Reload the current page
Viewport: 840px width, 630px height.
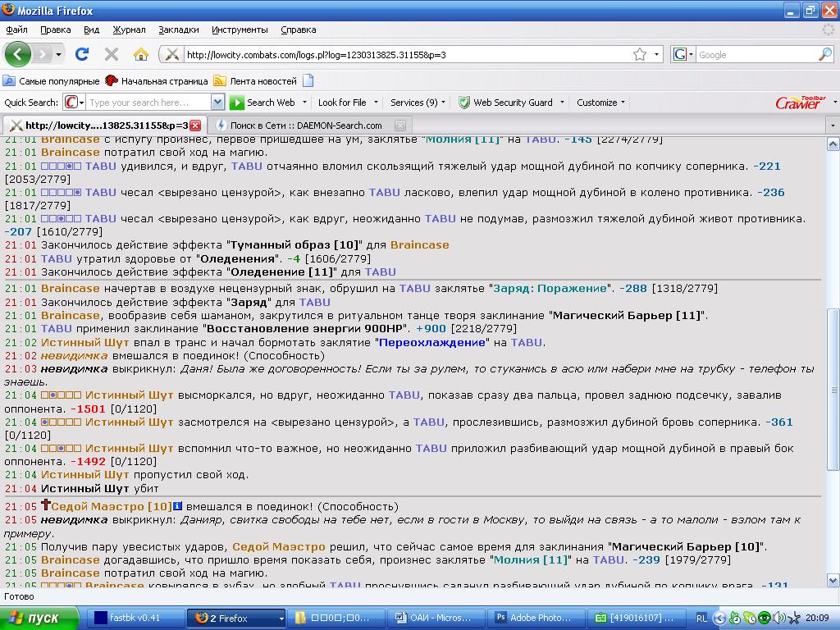(82, 54)
